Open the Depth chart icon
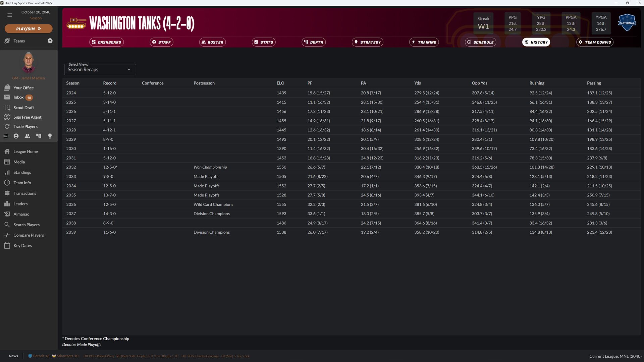This screenshot has height=362, width=644. tap(306, 42)
